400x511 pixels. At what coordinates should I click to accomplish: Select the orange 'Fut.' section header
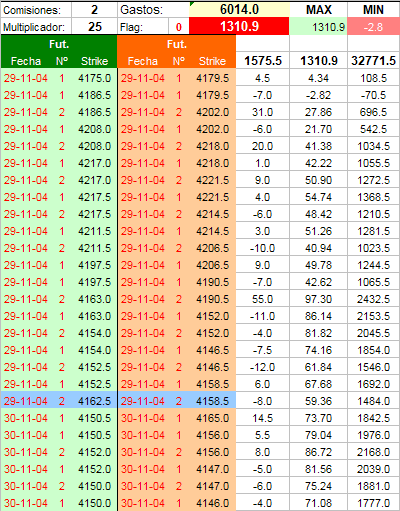pos(176,44)
